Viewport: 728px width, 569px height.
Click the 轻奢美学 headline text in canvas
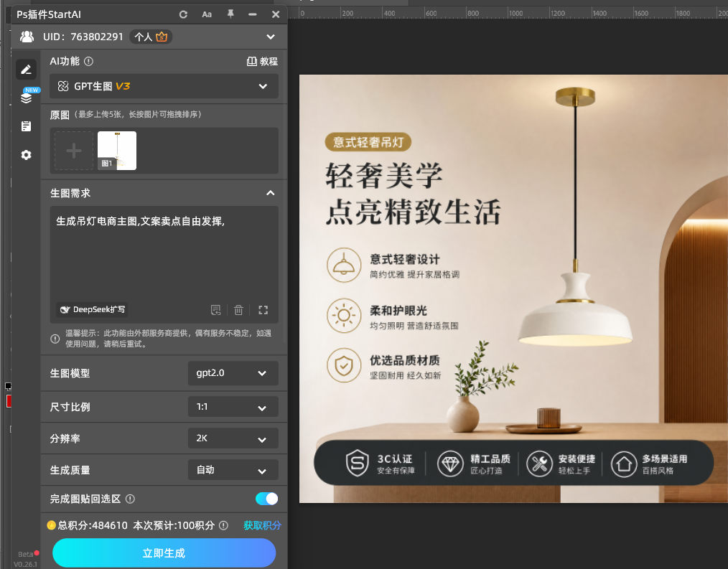(x=384, y=175)
